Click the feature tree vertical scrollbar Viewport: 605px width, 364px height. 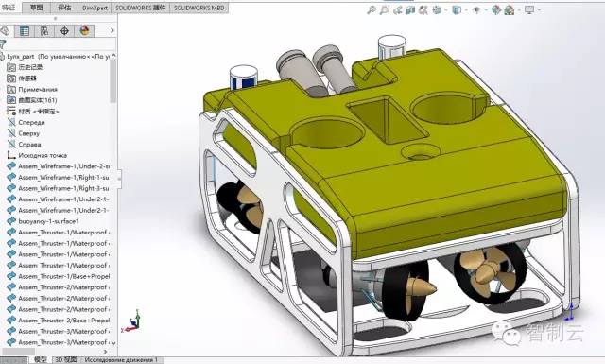tap(113, 80)
